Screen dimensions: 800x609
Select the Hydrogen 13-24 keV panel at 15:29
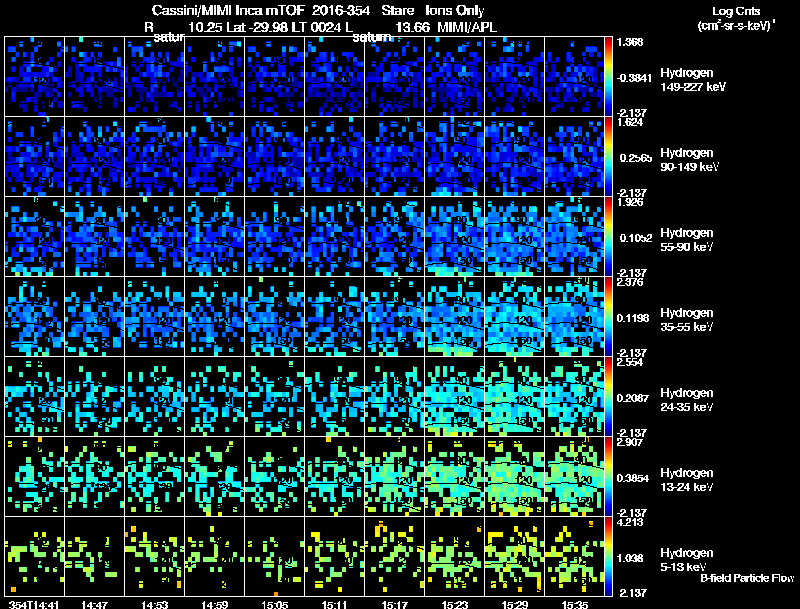[x=514, y=477]
